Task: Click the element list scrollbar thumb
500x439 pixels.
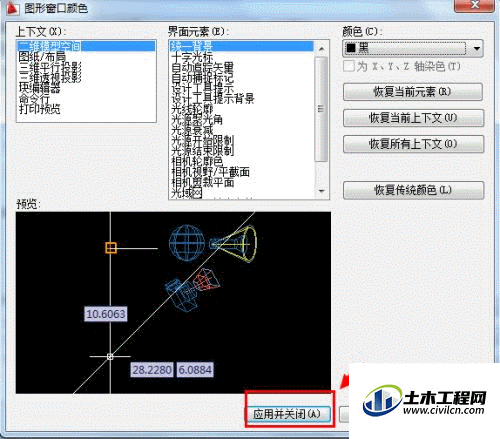Action: 321,109
